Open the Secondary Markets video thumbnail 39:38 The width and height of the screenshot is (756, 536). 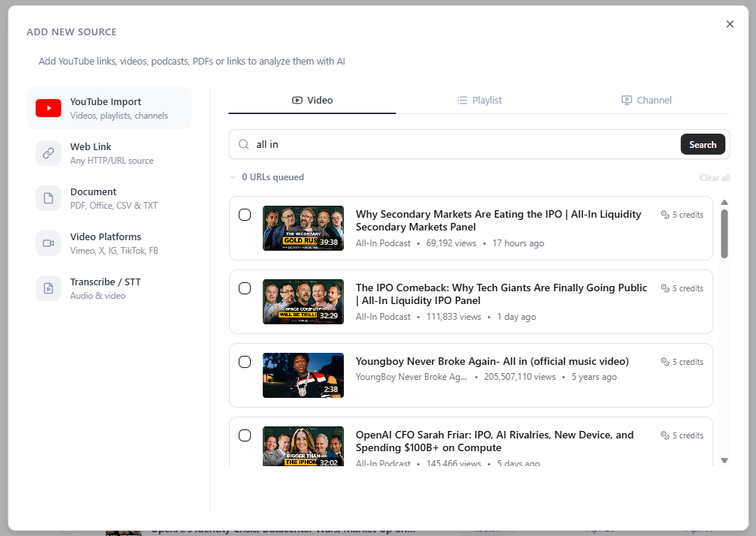pyautogui.click(x=303, y=228)
